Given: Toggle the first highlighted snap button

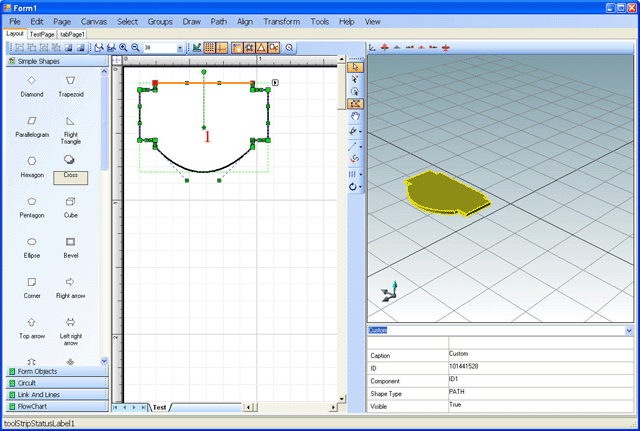Looking at the screenshot, I should click(x=237, y=47).
